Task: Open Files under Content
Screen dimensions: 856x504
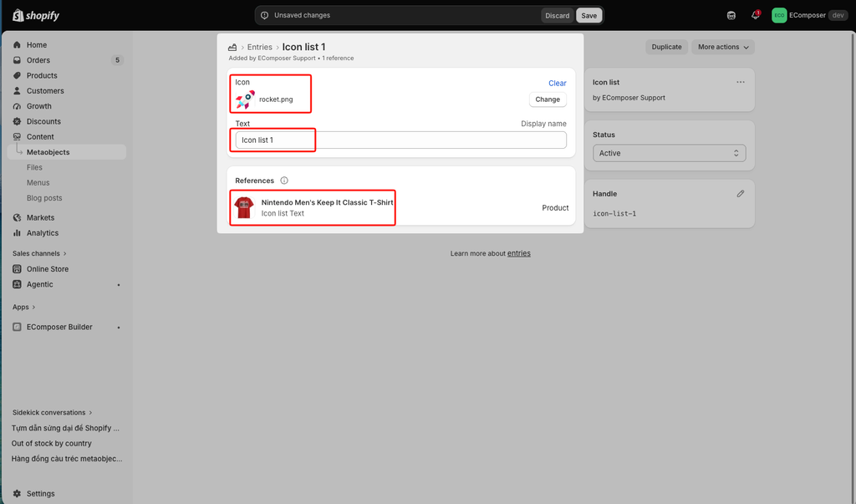Action: point(34,167)
